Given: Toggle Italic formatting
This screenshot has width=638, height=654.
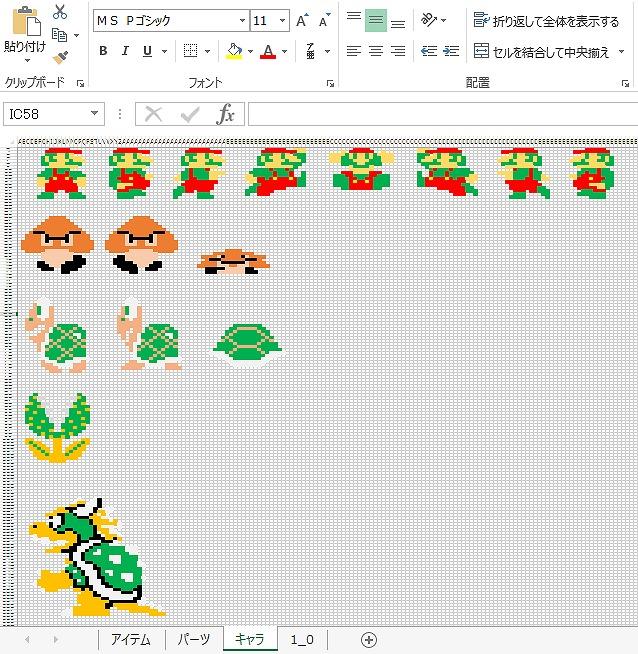Looking at the screenshot, I should [126, 51].
